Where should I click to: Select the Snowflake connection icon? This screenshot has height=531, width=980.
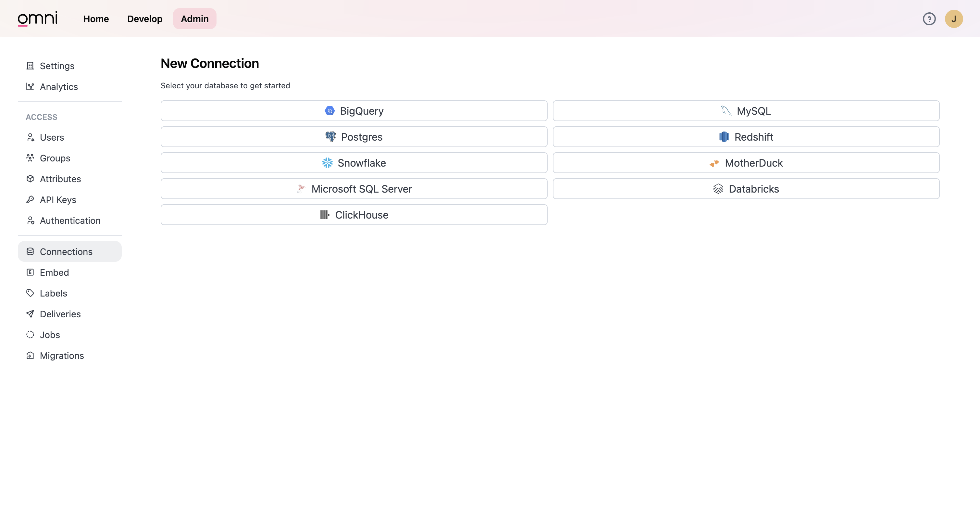[x=327, y=163]
